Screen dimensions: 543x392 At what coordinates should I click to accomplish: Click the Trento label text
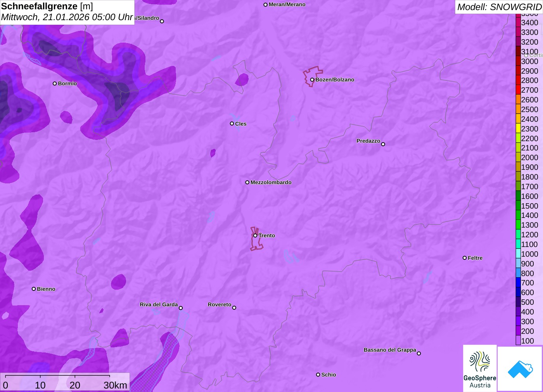click(267, 235)
